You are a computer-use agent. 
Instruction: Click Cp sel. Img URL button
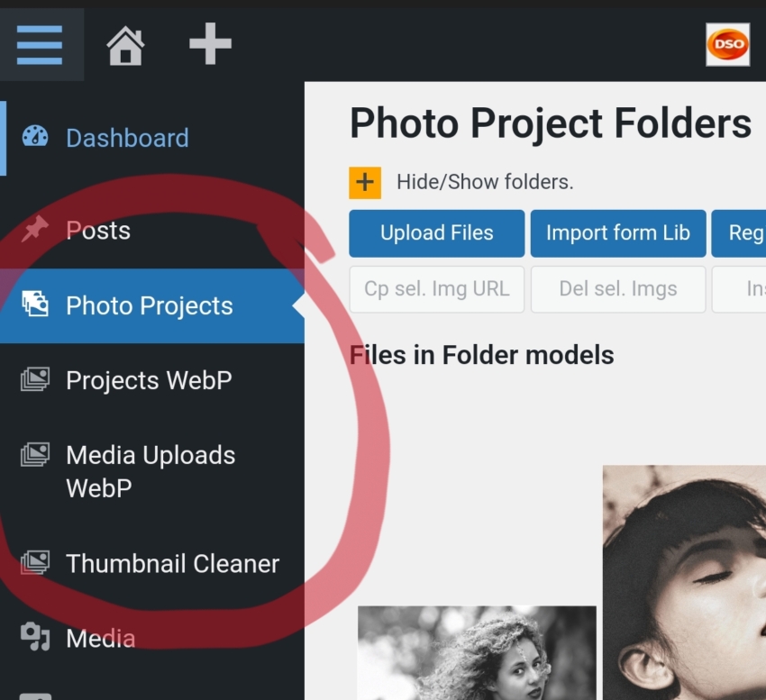click(x=436, y=289)
